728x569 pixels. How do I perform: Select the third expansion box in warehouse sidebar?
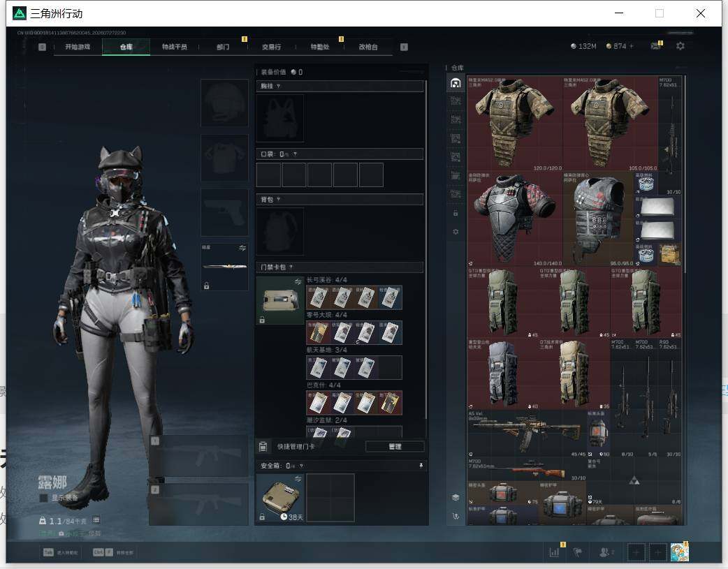coord(456,138)
